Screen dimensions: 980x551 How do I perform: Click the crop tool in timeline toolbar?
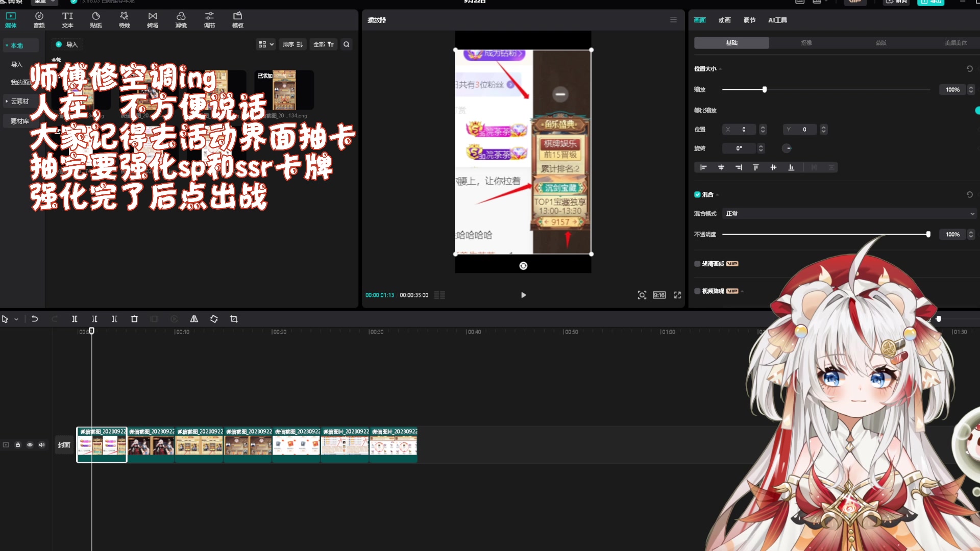pyautogui.click(x=234, y=319)
